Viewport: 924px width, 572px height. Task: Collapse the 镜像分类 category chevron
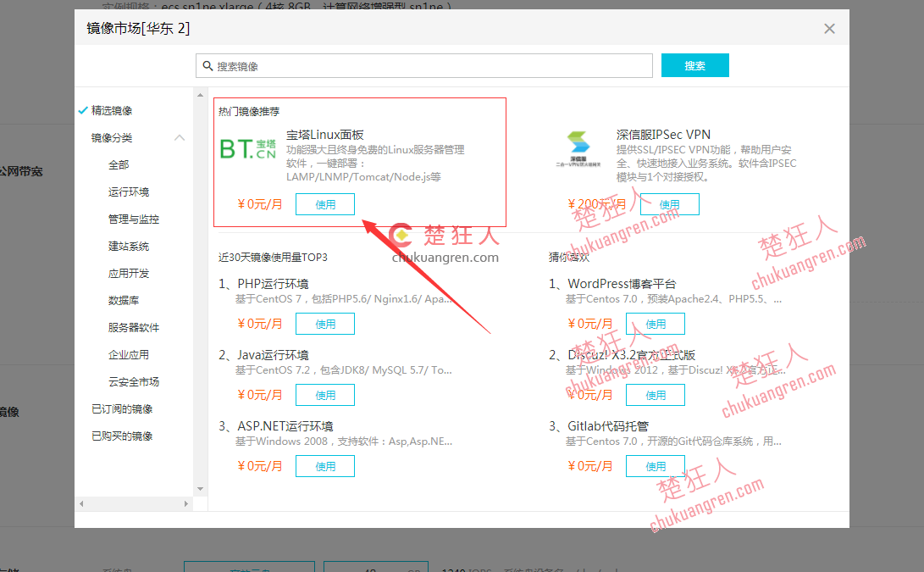tap(180, 137)
